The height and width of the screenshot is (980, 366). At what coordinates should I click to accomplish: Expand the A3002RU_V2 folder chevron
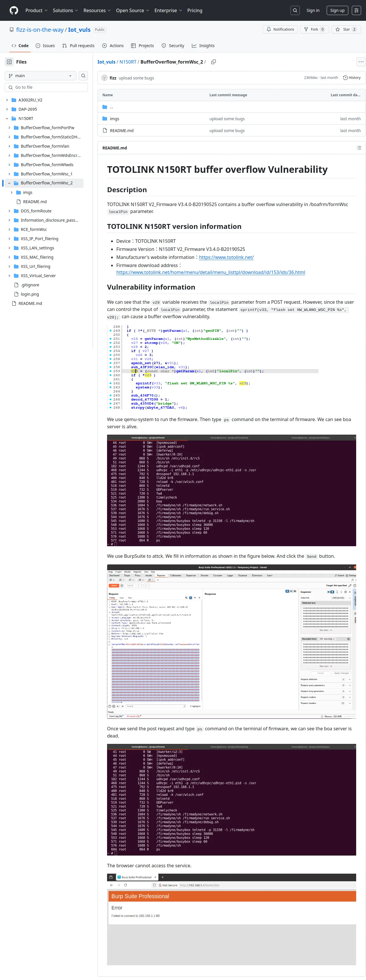point(7,100)
